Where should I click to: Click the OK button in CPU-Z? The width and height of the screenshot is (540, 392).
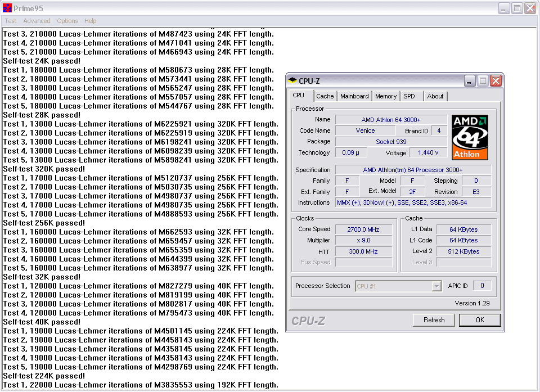click(480, 320)
